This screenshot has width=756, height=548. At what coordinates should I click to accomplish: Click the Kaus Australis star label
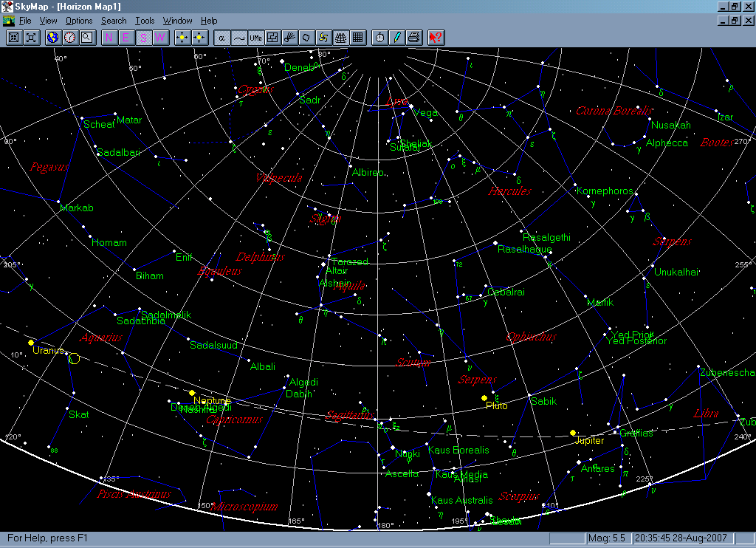(x=462, y=500)
